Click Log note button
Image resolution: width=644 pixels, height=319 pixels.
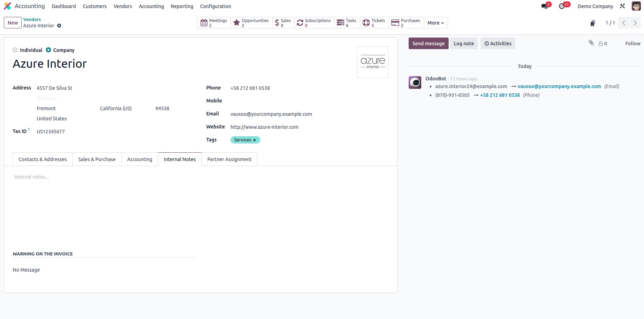tap(464, 44)
